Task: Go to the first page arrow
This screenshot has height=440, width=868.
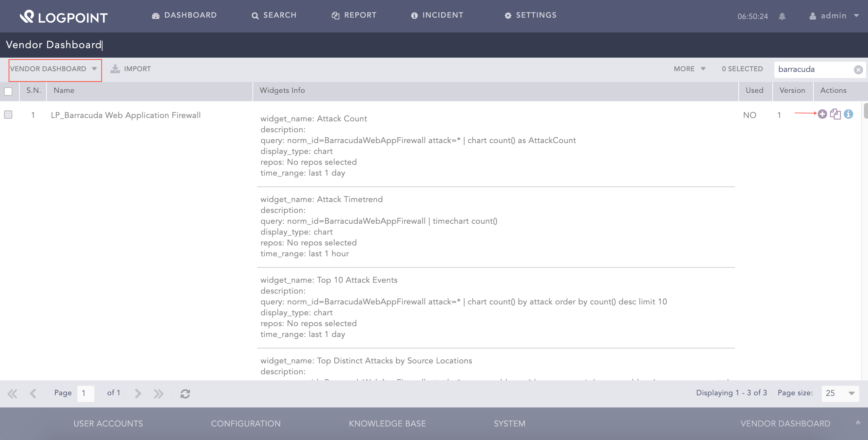Action: pyautogui.click(x=13, y=394)
